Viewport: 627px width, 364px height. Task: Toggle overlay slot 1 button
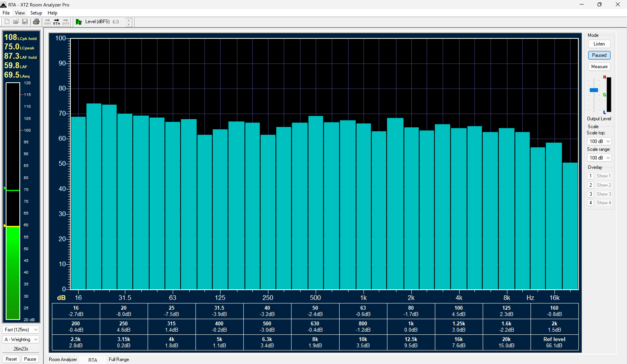(x=590, y=176)
